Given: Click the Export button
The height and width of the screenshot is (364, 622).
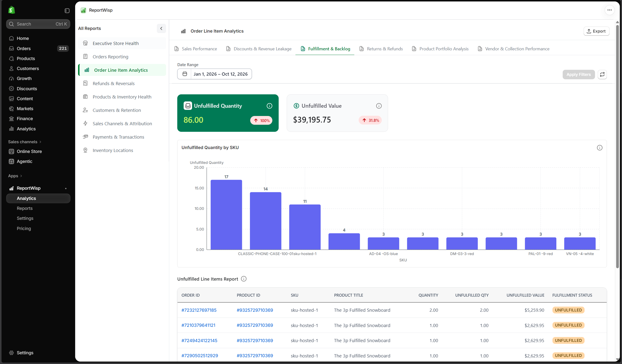Looking at the screenshot, I should (x=596, y=31).
